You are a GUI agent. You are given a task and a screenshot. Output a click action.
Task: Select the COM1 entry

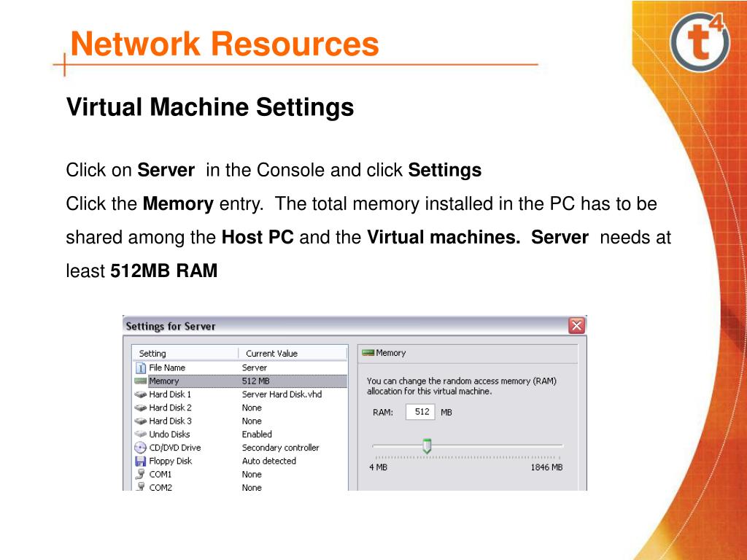point(240,474)
